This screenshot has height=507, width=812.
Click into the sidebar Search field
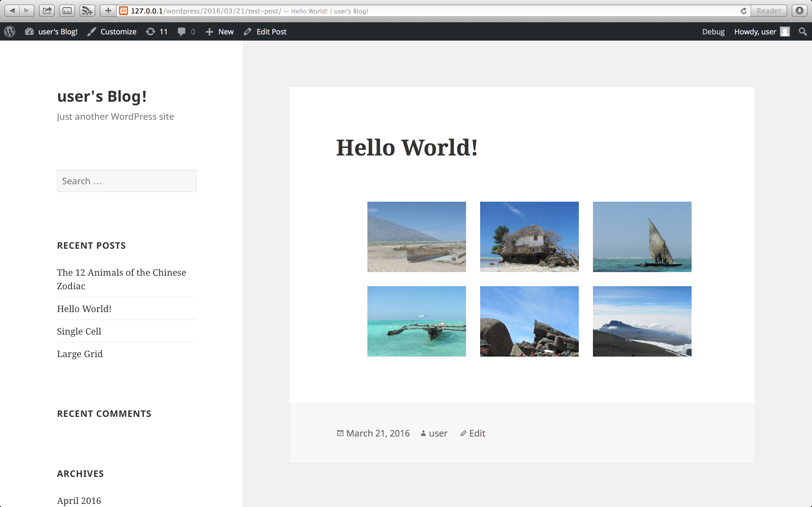point(127,181)
